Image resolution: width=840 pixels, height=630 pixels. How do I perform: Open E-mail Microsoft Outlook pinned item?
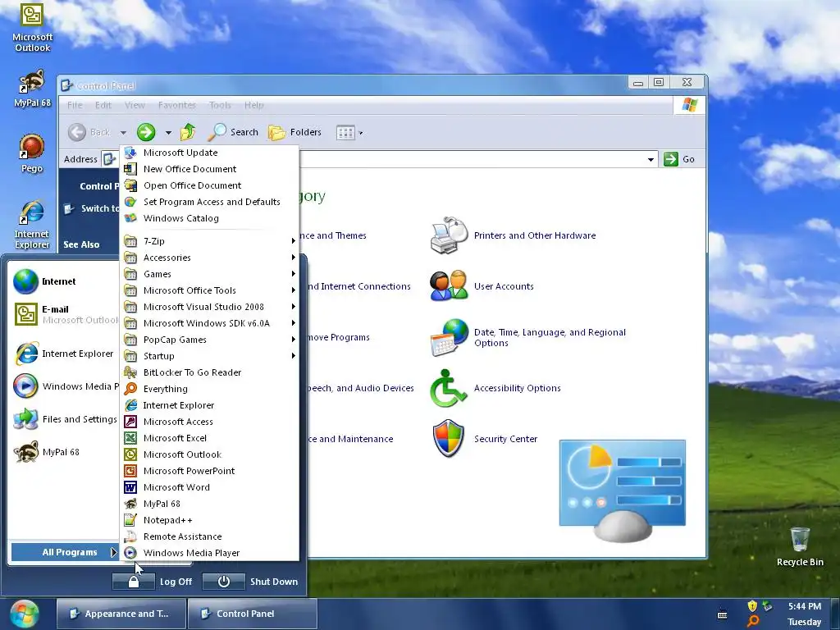pyautogui.click(x=64, y=314)
